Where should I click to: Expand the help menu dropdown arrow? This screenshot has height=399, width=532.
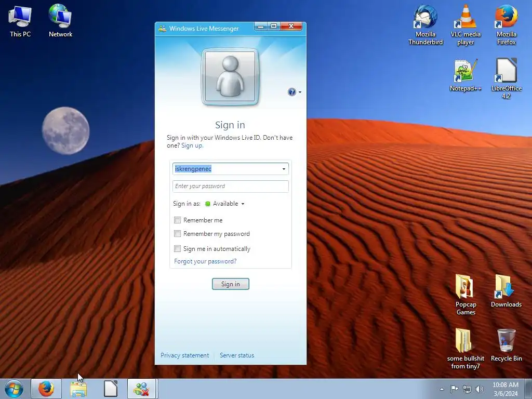(x=300, y=92)
